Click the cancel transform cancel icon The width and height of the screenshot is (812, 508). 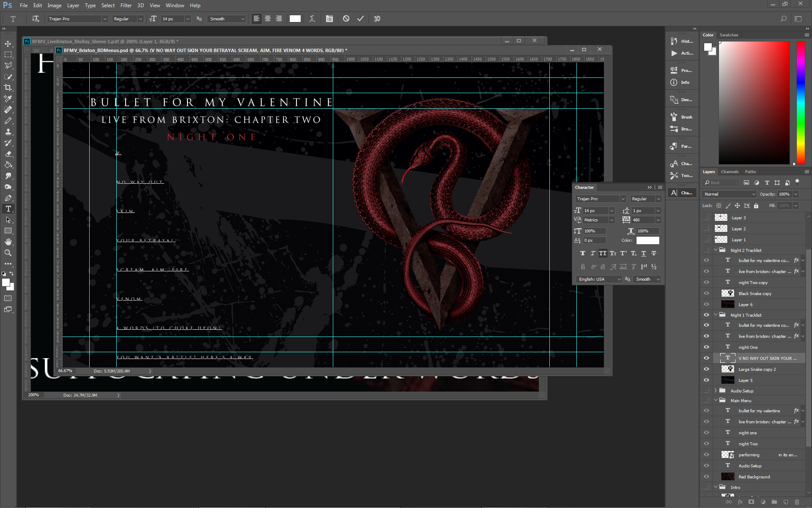pos(346,19)
